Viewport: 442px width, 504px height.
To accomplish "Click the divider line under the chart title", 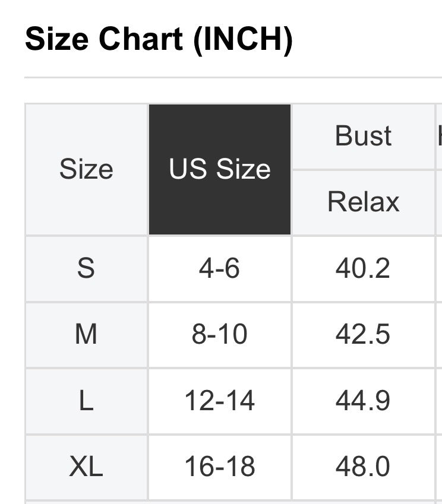I will [232, 77].
